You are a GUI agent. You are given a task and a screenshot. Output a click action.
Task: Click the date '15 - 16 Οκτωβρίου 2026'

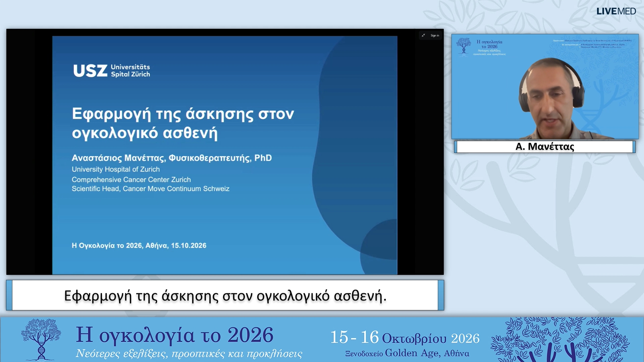[405, 338]
